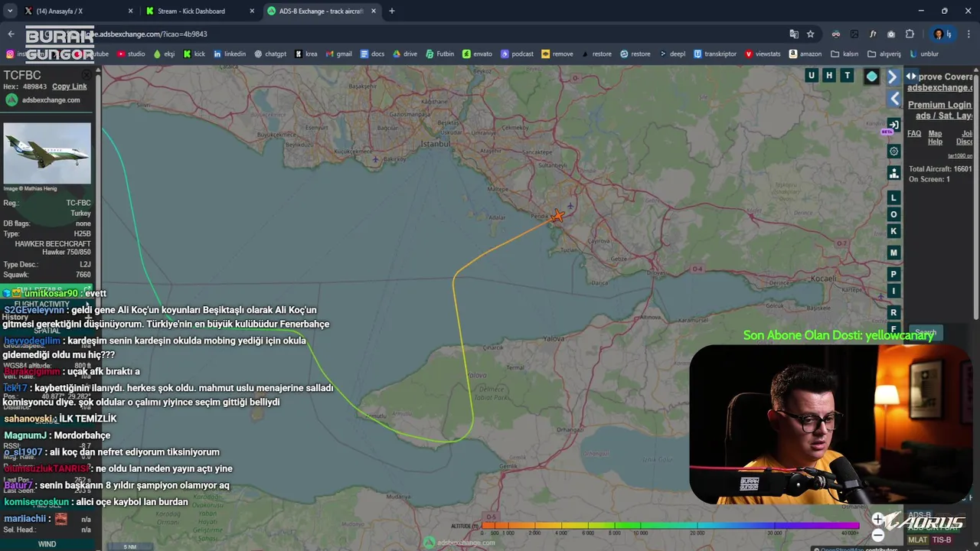Click the left chevron sidebar arrow
The width and height of the screenshot is (980, 551).
(x=894, y=99)
